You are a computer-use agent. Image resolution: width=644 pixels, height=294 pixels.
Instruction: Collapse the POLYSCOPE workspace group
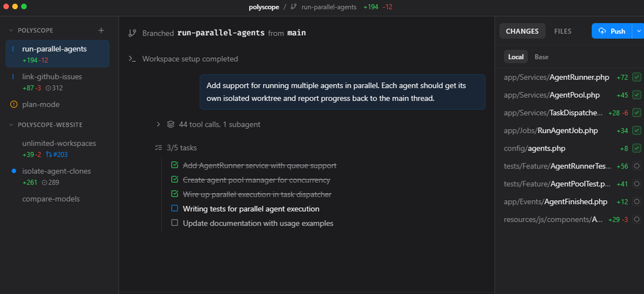[x=11, y=30]
